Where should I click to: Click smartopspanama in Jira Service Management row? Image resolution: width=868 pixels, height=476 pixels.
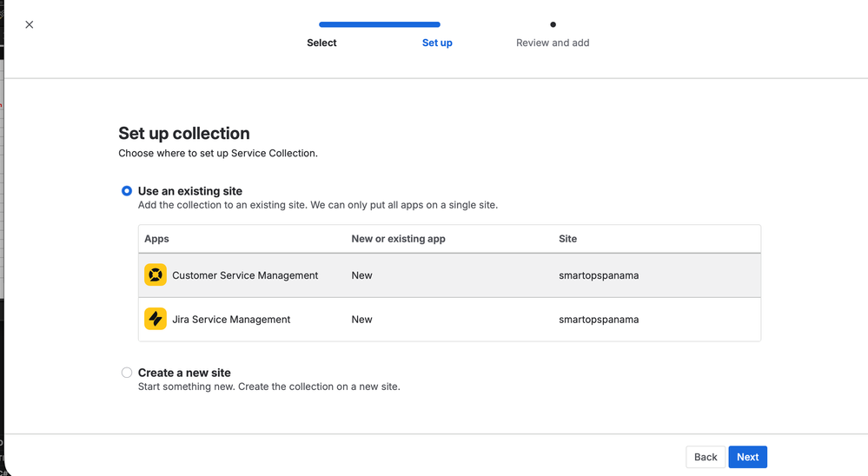point(599,320)
